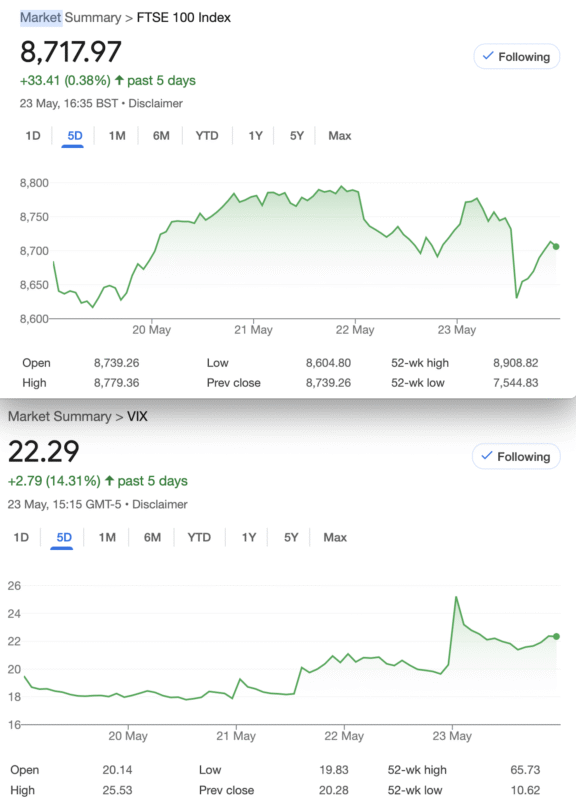Open Market Summary breadcrumb above VIX
Screen dimensions: 576x800
(59, 416)
